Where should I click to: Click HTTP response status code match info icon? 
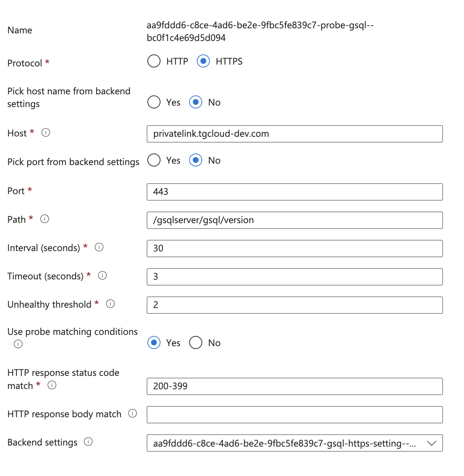pos(52,385)
